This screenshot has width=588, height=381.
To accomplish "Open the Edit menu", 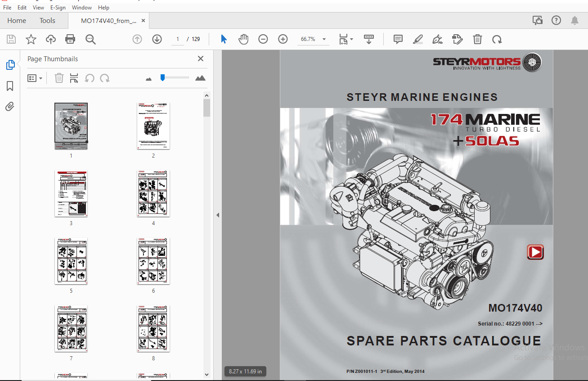I will [22, 8].
